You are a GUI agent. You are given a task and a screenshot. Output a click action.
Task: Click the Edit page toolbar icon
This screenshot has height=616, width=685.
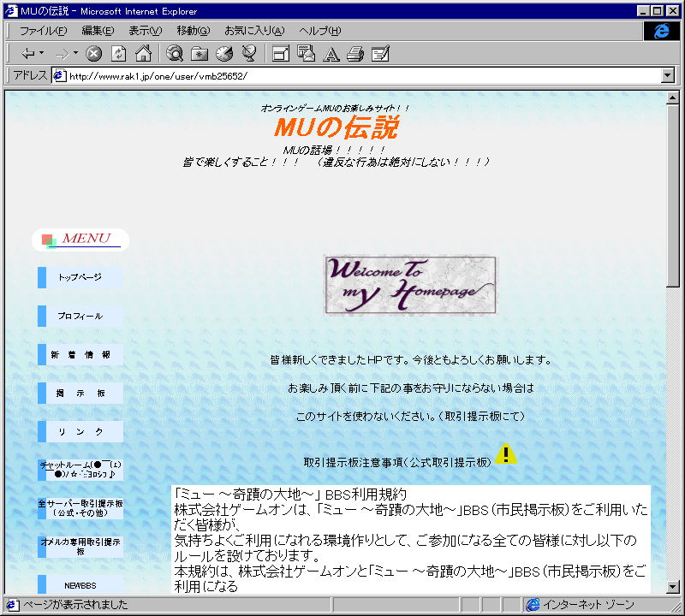[x=380, y=54]
